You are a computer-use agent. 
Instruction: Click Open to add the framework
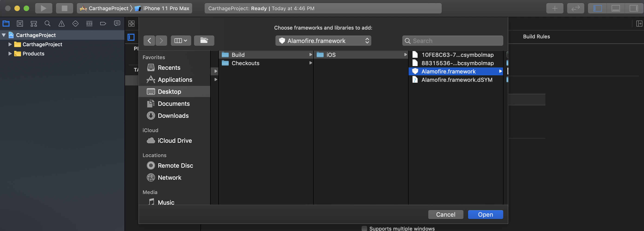click(x=485, y=215)
